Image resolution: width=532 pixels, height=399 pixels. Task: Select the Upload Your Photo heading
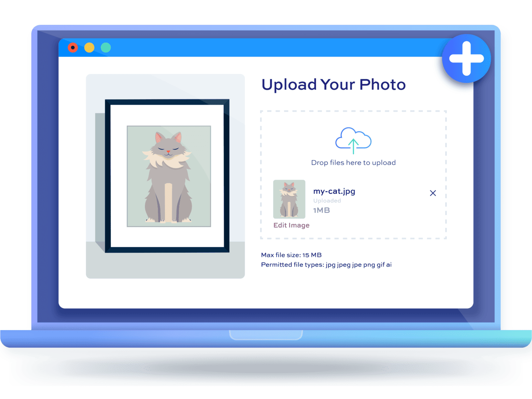pyautogui.click(x=333, y=84)
